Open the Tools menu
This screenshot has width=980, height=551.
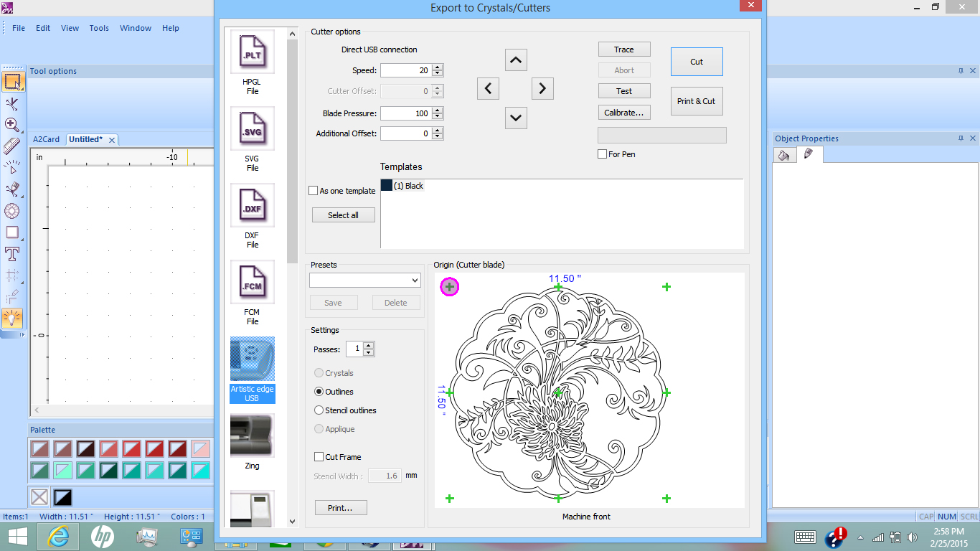[x=99, y=28]
